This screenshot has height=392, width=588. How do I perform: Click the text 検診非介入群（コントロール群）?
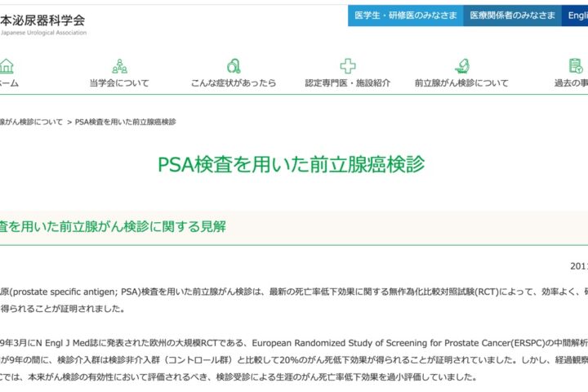(x=170, y=360)
